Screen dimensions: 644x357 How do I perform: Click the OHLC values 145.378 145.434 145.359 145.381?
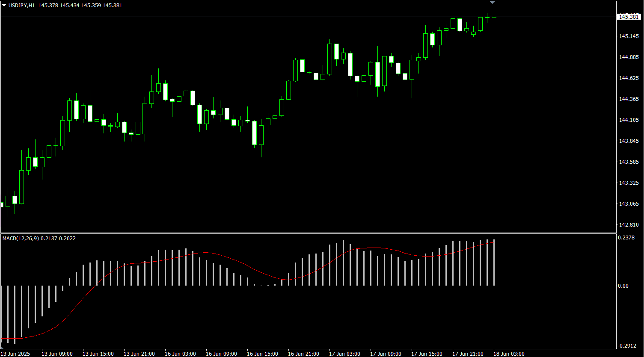point(80,6)
